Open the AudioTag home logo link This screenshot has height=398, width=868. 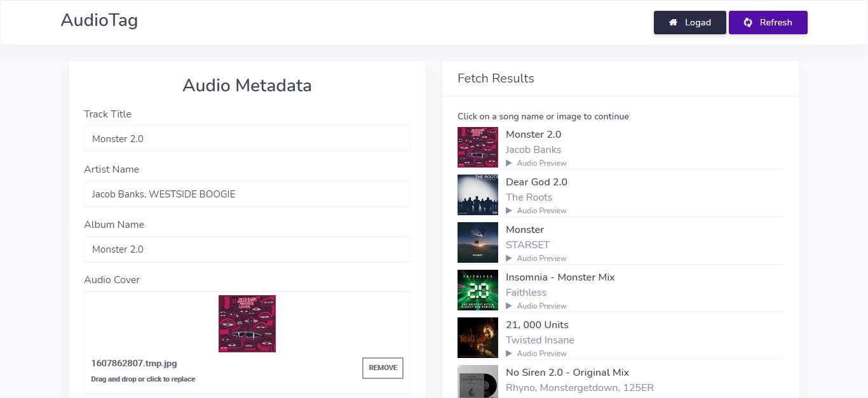pyautogui.click(x=99, y=20)
